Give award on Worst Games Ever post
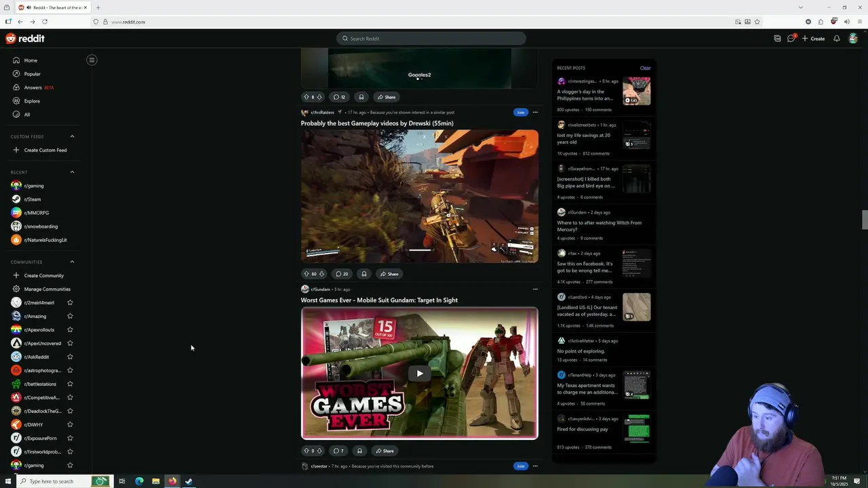The width and height of the screenshot is (868, 488). [359, 451]
